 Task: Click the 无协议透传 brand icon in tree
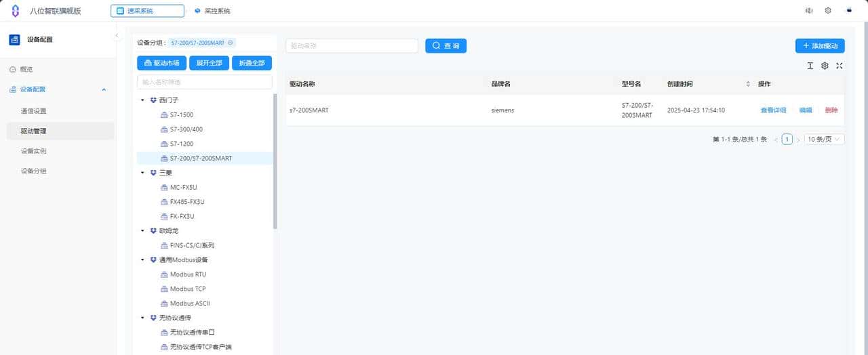[x=153, y=318]
